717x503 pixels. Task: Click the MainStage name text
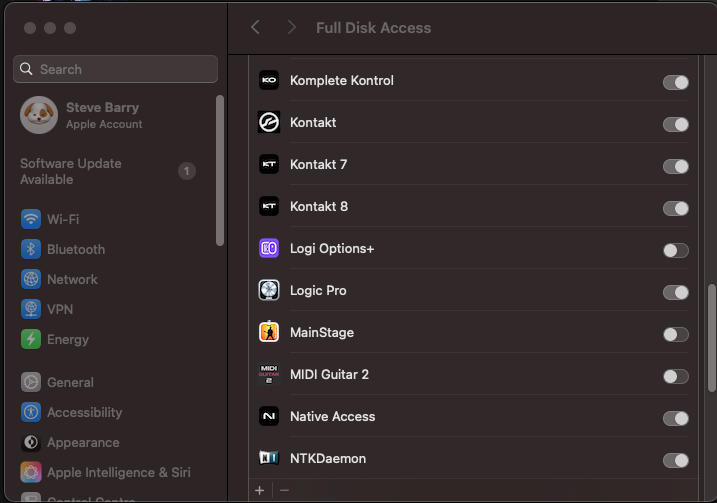tap(322, 332)
